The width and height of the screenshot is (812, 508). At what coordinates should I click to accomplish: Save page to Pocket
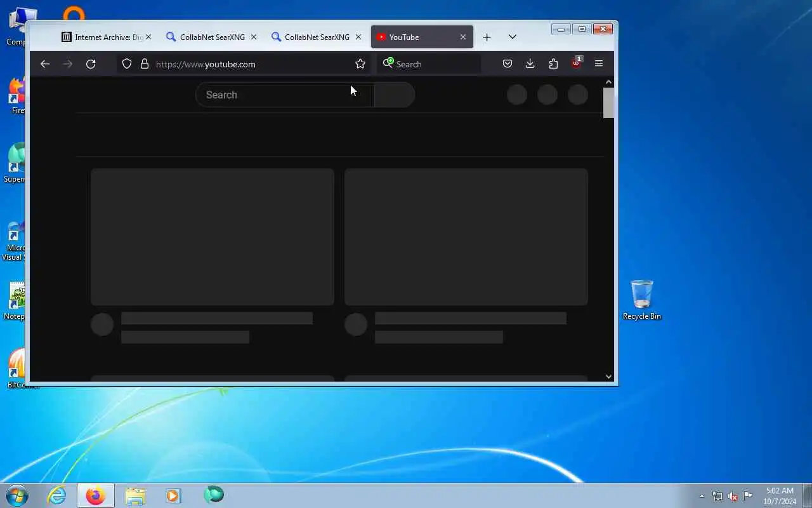tap(507, 63)
